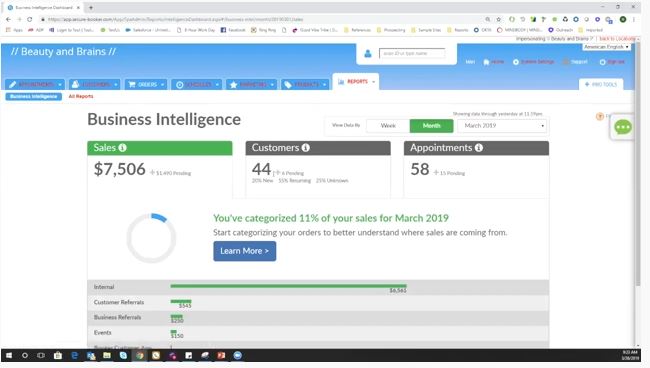Open Facebook bookmark in bookmarks bar

coord(233,30)
